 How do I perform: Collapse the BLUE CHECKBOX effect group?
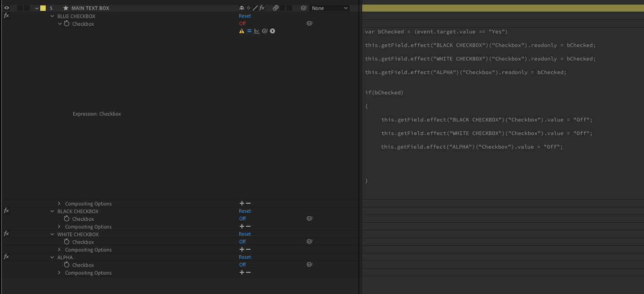52,16
